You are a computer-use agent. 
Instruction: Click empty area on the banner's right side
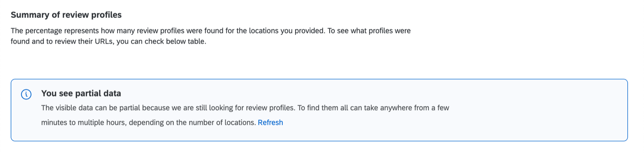click(x=538, y=110)
